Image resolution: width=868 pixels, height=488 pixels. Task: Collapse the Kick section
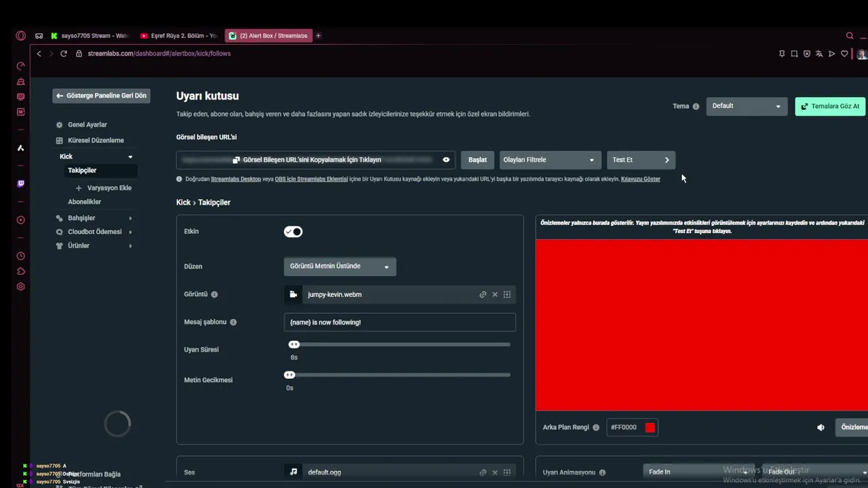[x=130, y=157]
